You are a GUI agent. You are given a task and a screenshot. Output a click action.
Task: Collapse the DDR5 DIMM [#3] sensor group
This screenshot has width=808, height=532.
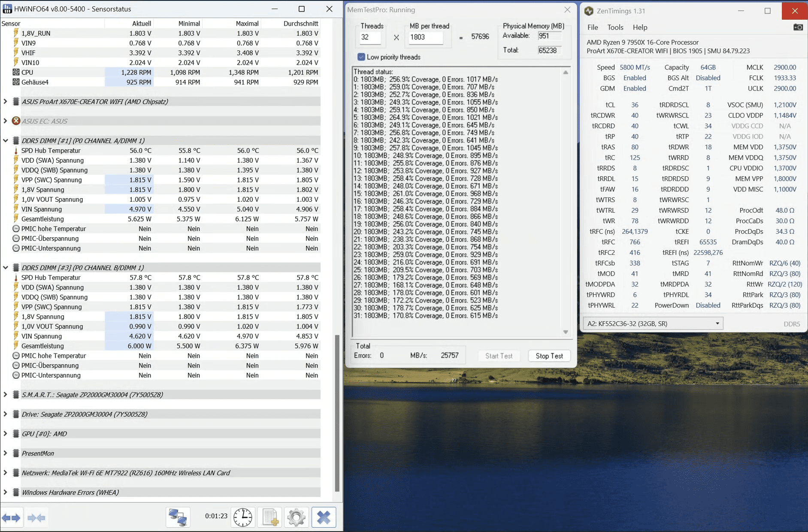point(5,268)
